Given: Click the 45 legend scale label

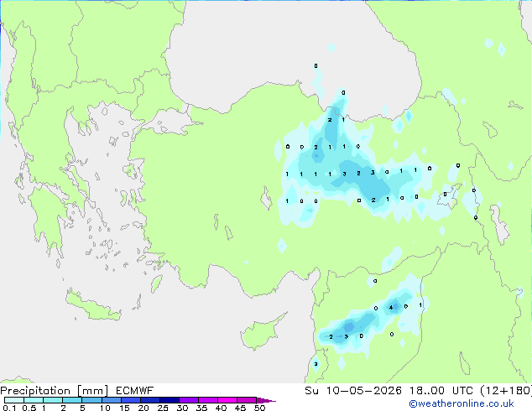Looking at the screenshot, I should click(x=240, y=408).
